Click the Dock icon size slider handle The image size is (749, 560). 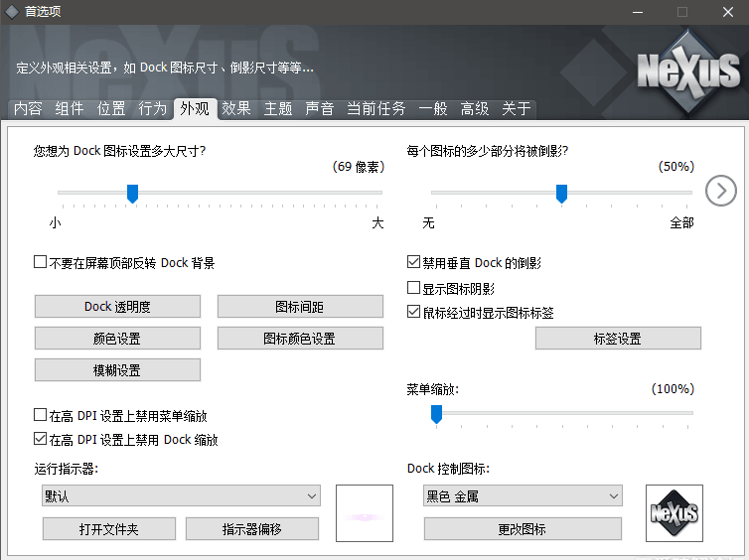[x=132, y=193]
